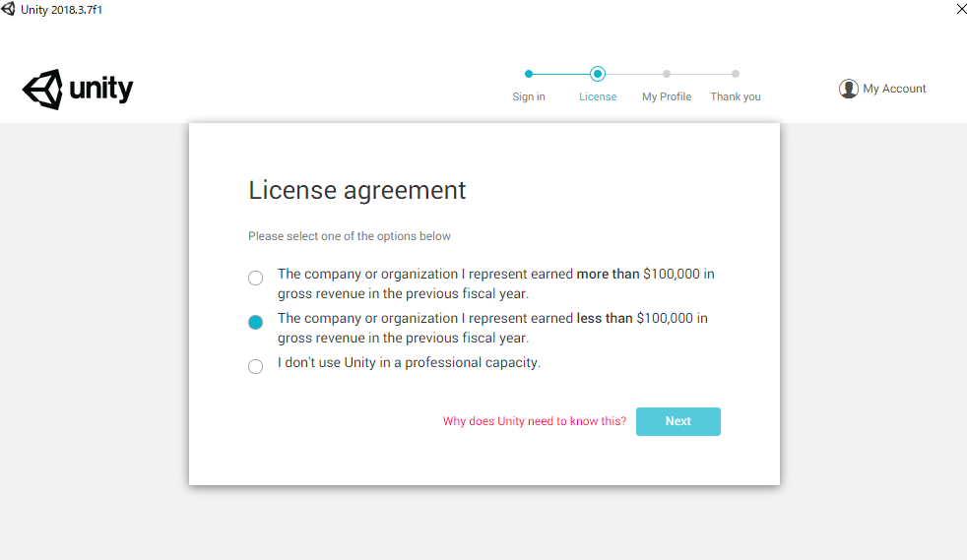Go to the Sign in step label
The width and height of the screenshot is (967, 560).
(x=529, y=96)
